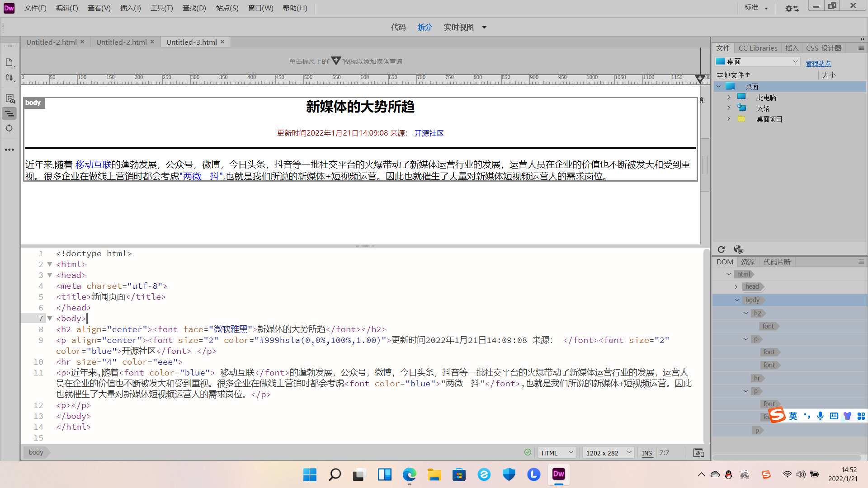
Task: Open Sogou toolbox grid icon
Action: pyautogui.click(x=861, y=416)
